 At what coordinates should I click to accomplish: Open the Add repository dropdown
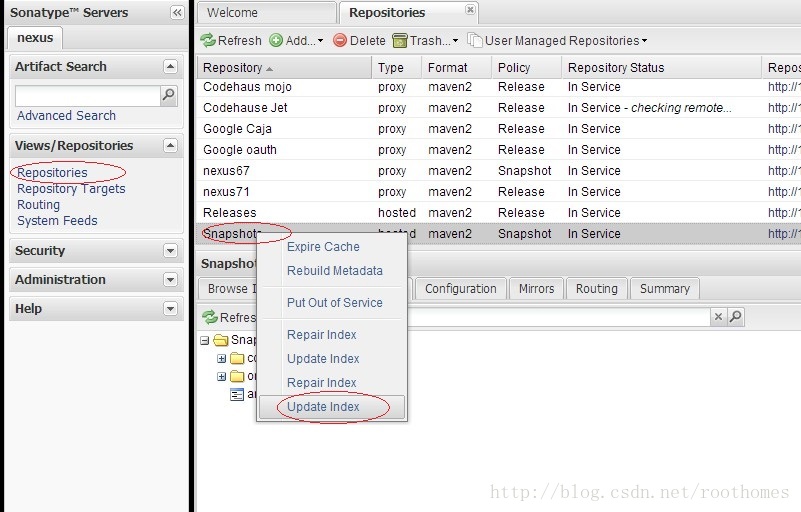[296, 40]
